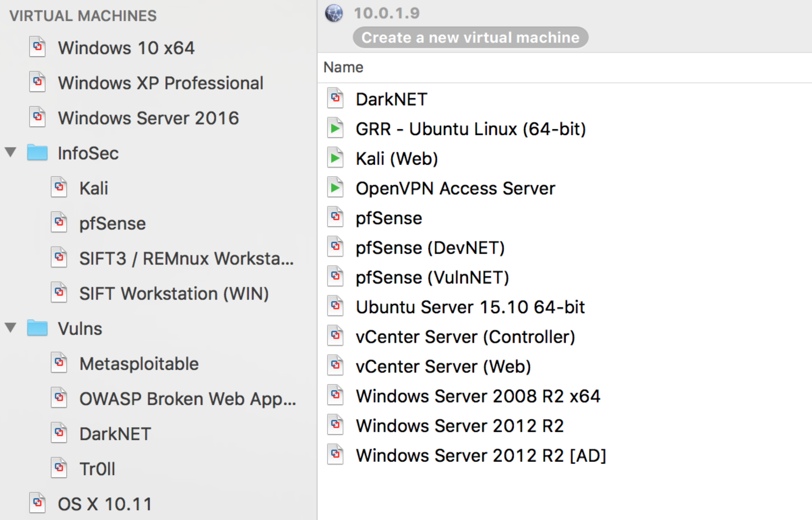Select SIFT Workstation (WIN) under InfoSec

[x=174, y=293]
